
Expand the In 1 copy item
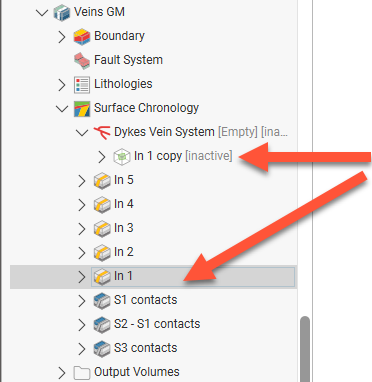tap(102, 157)
